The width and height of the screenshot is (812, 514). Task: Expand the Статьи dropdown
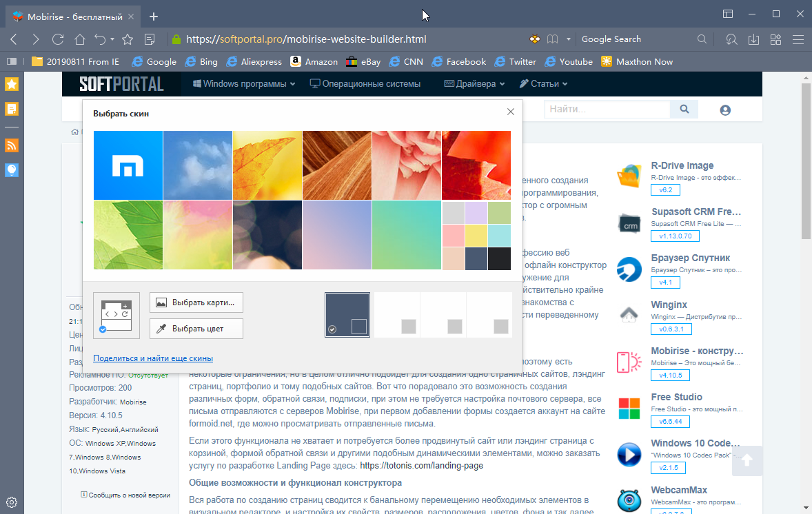543,84
